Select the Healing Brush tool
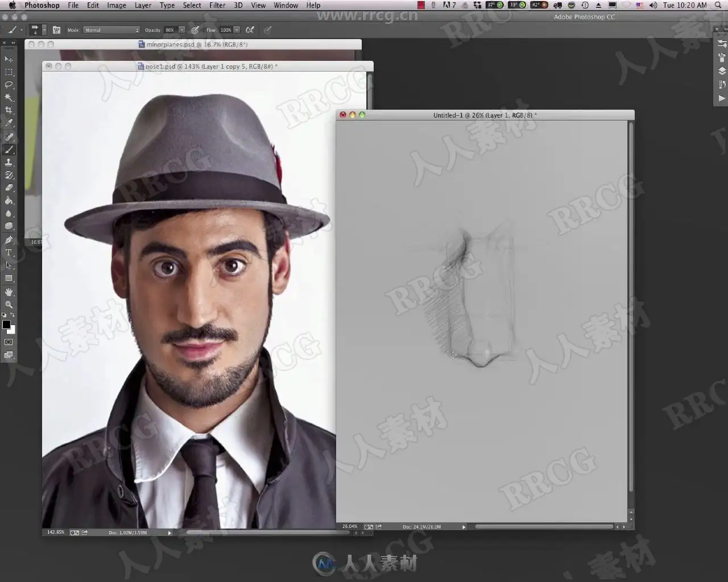Viewport: 728px width, 582px height. pyautogui.click(x=9, y=136)
